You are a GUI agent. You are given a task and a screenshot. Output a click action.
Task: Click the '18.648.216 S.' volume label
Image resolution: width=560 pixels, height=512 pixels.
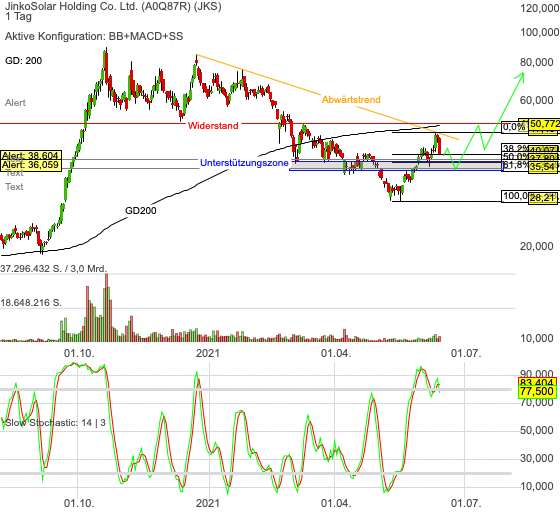31,303
